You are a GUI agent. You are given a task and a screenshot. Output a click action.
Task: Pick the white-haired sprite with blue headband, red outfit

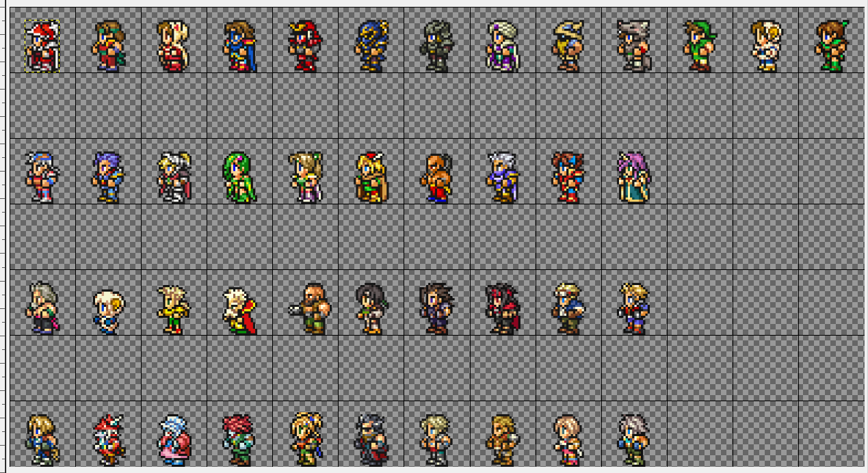click(42, 178)
